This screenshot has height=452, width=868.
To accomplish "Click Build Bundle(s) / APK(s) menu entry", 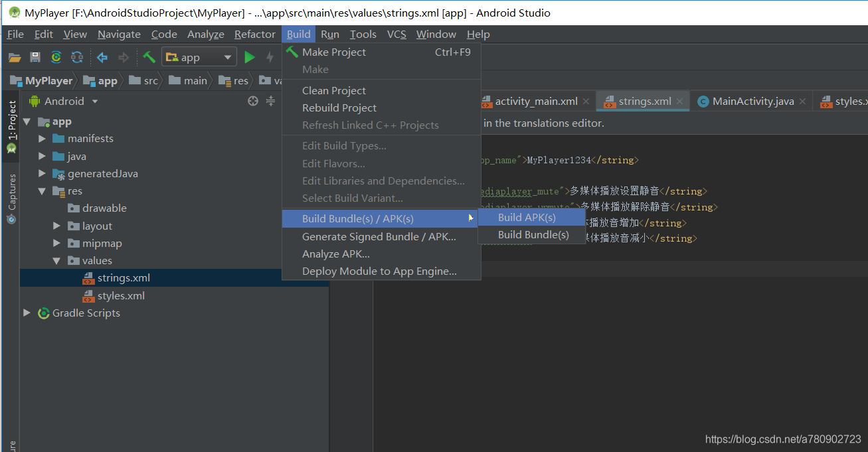I will pos(381,218).
